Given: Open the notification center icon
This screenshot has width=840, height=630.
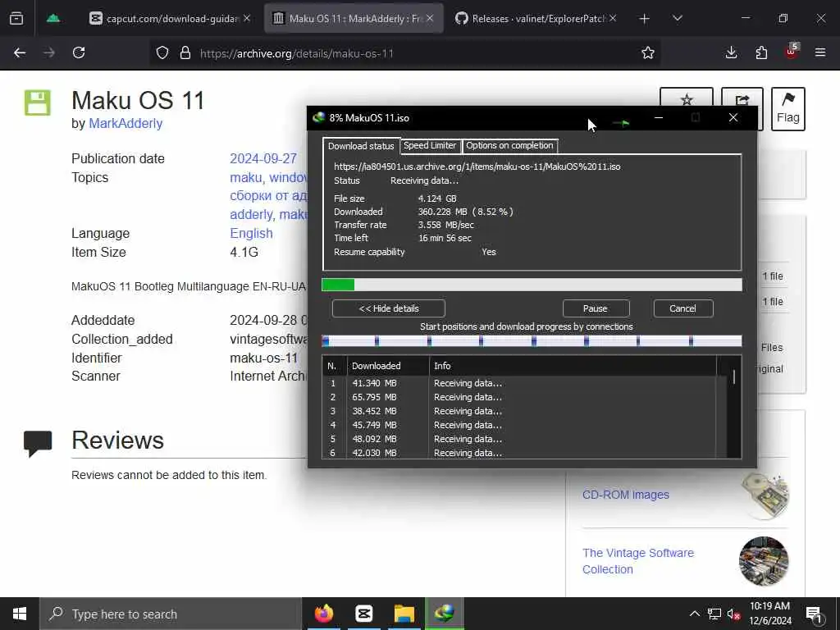Looking at the screenshot, I should coord(815,614).
